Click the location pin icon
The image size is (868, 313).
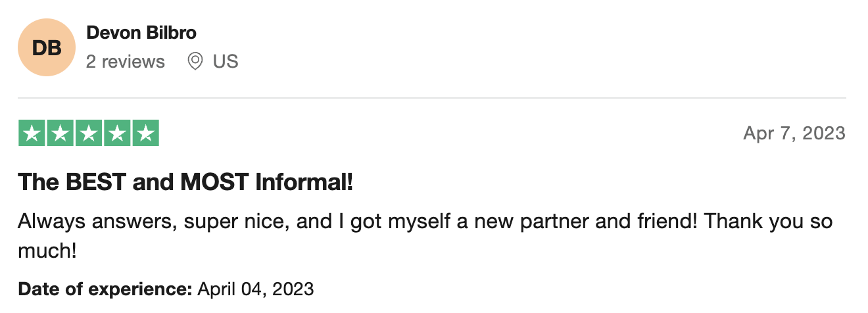point(195,62)
